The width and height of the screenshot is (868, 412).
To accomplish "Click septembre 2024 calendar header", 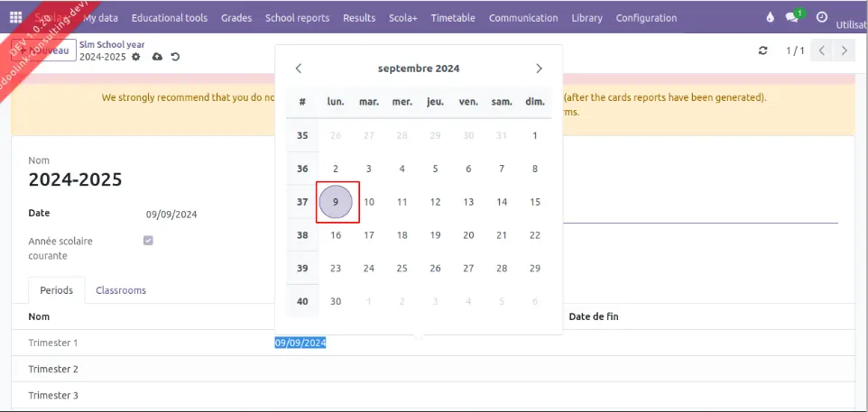I will tap(419, 69).
